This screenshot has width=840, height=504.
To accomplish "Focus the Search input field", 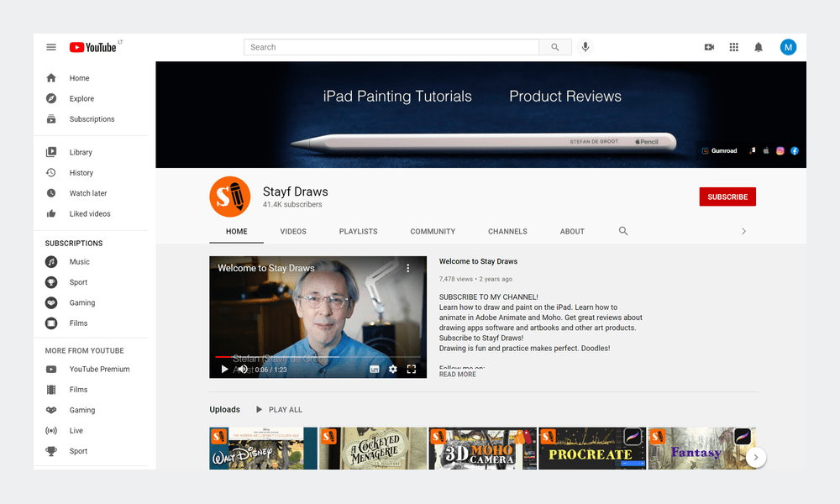I will click(391, 47).
